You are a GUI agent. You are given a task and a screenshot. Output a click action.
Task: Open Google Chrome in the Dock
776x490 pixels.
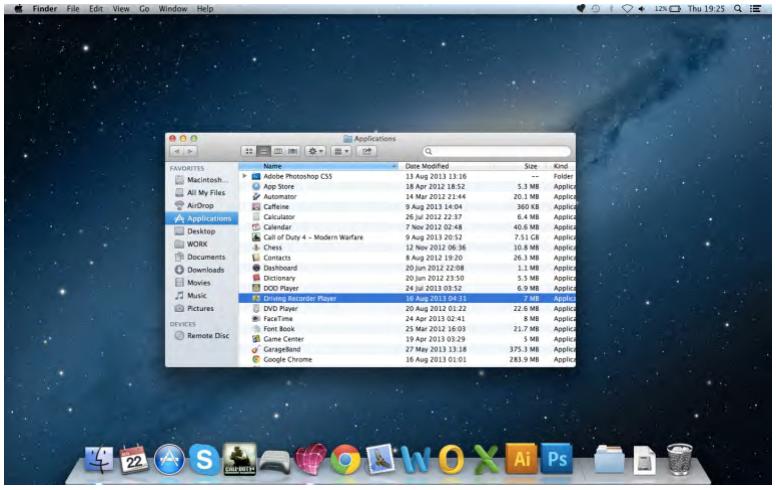(x=345, y=461)
